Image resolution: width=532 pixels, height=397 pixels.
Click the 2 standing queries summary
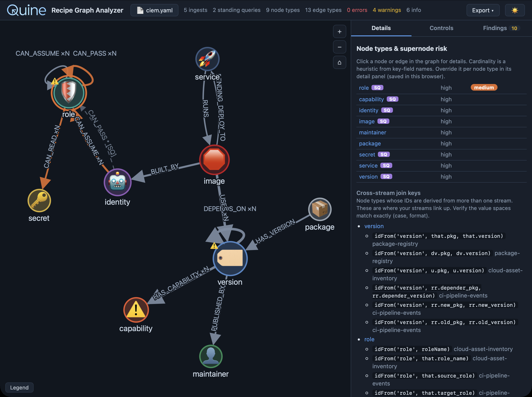tap(237, 10)
